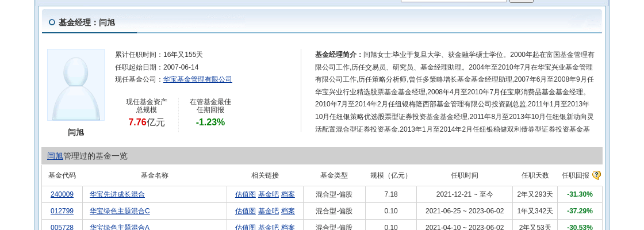Click the 2021-06-25 ~ 2023-06-02 tenure cell
Screen dimensions: 644x230
point(465,211)
